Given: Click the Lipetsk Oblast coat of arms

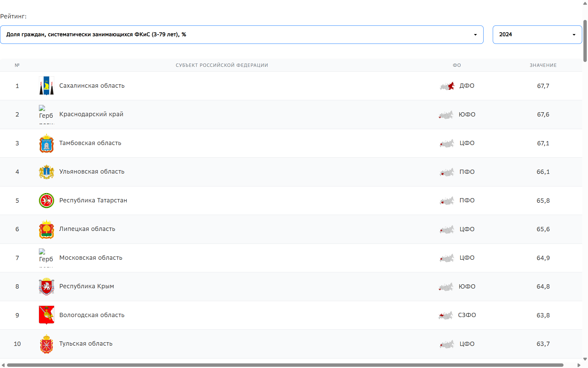Looking at the screenshot, I should point(47,229).
